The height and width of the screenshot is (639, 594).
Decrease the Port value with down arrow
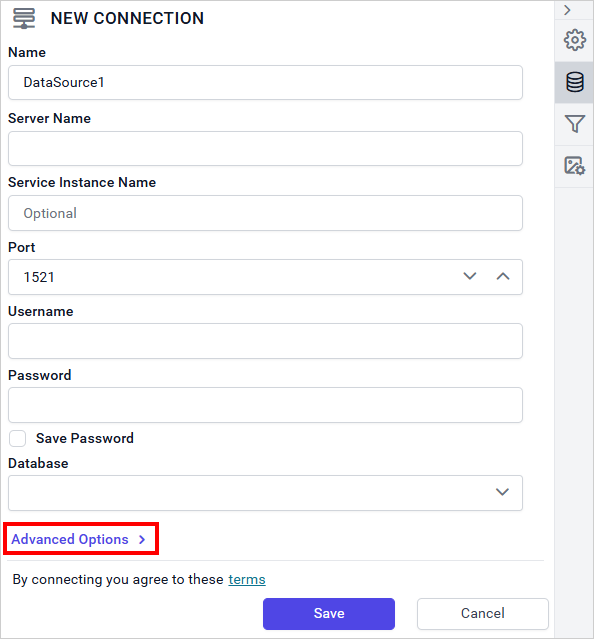click(470, 276)
